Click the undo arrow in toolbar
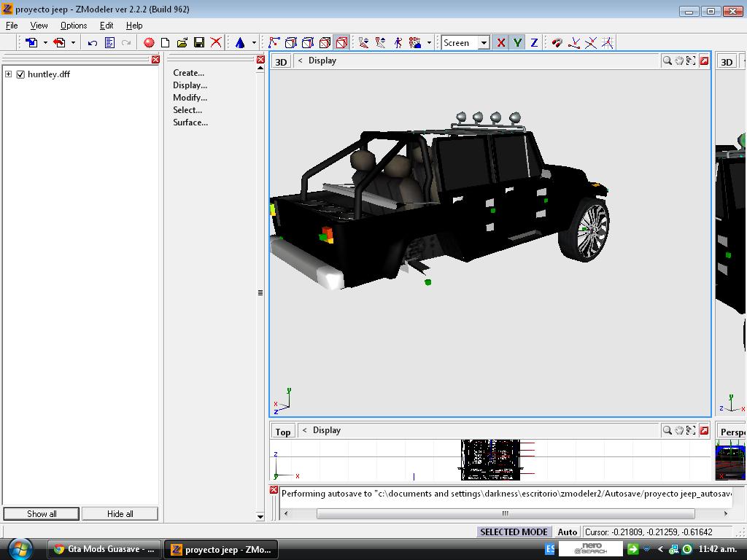This screenshot has width=747, height=560. pos(92,43)
